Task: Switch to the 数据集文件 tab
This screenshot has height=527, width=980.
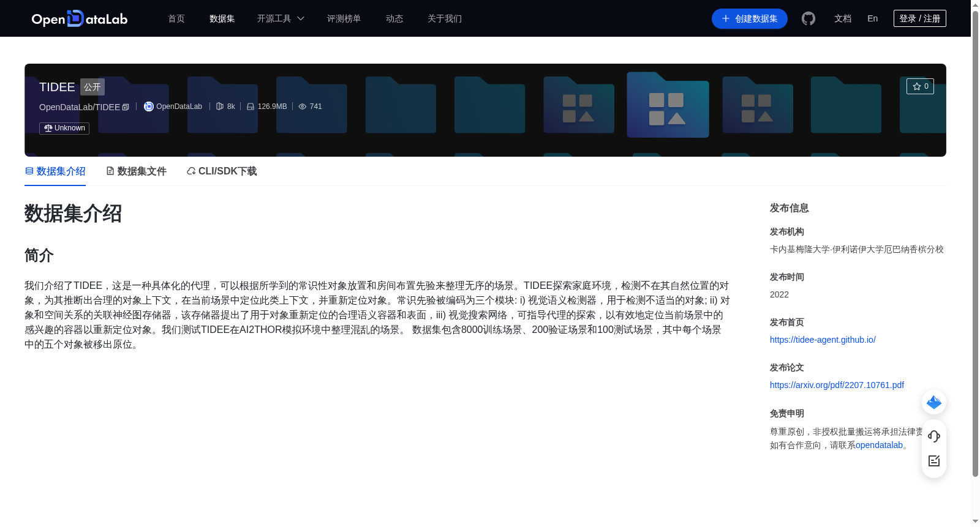Action: pos(136,171)
